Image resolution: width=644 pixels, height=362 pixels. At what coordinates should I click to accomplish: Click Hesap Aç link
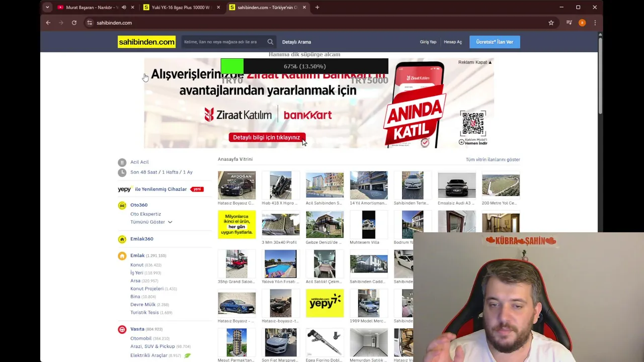(453, 42)
